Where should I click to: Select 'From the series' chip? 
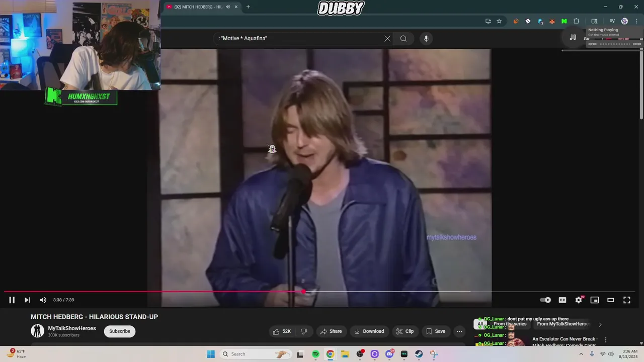click(510, 324)
